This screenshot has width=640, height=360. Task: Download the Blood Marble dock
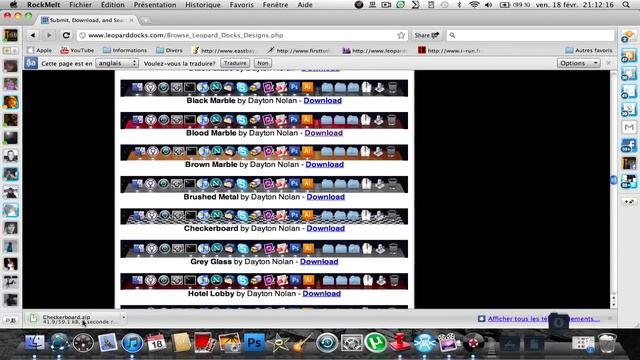click(x=323, y=133)
